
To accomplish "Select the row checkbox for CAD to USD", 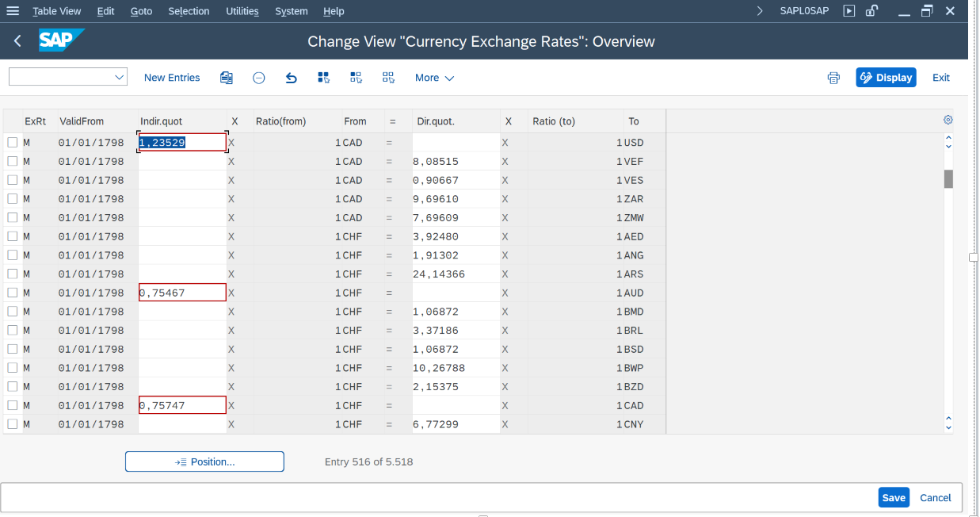I will [13, 143].
